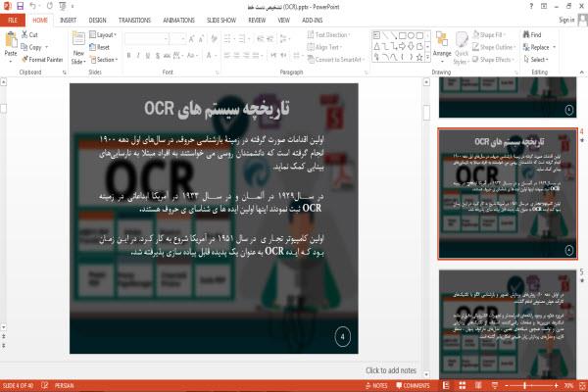Click the zoom in plus button
The width and height of the screenshot is (588, 392).
[556, 385]
